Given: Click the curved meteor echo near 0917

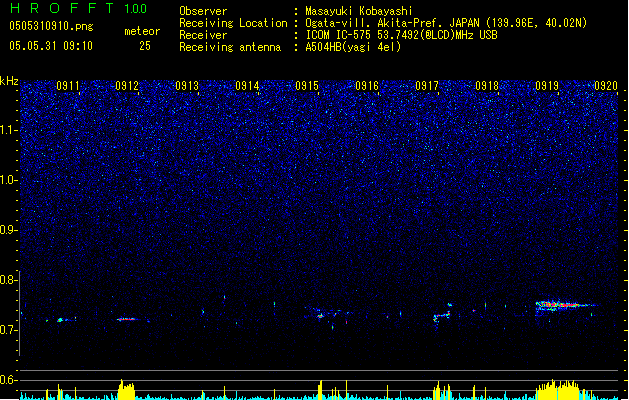Looking at the screenshot, I should pos(442,315).
